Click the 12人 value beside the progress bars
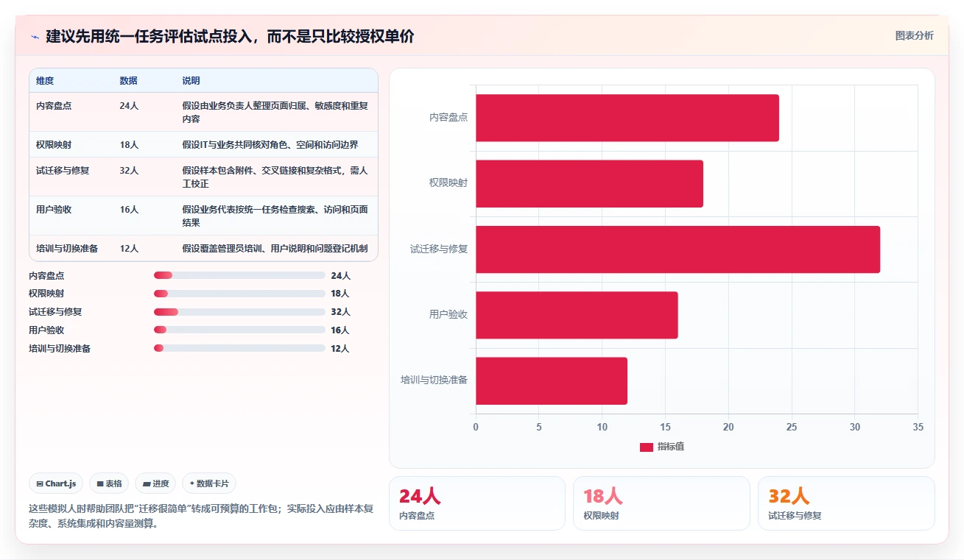 340,349
